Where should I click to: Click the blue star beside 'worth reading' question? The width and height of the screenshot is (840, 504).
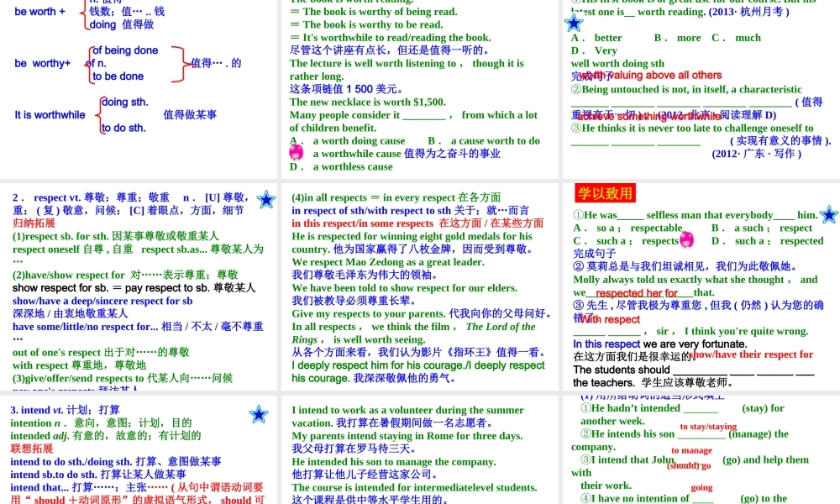574,23
